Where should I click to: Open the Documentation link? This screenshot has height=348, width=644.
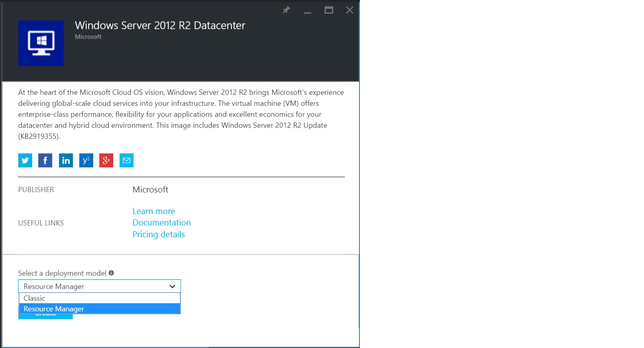pyautogui.click(x=162, y=223)
